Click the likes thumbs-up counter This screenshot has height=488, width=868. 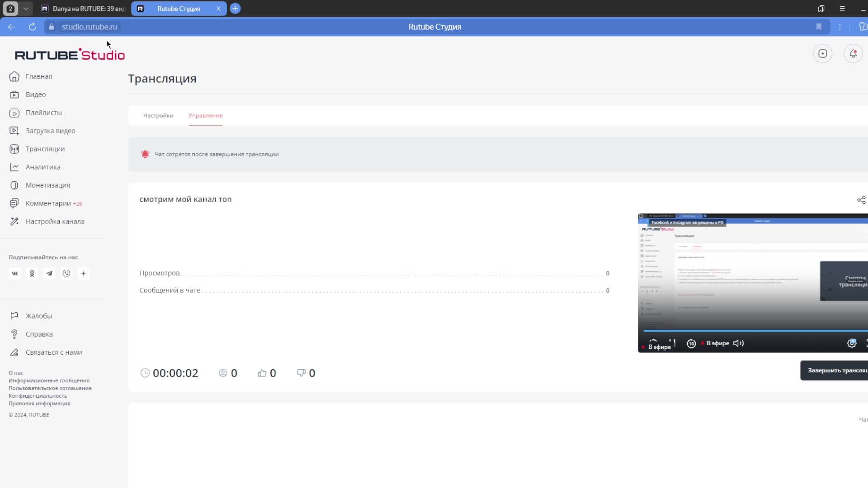pos(267,373)
